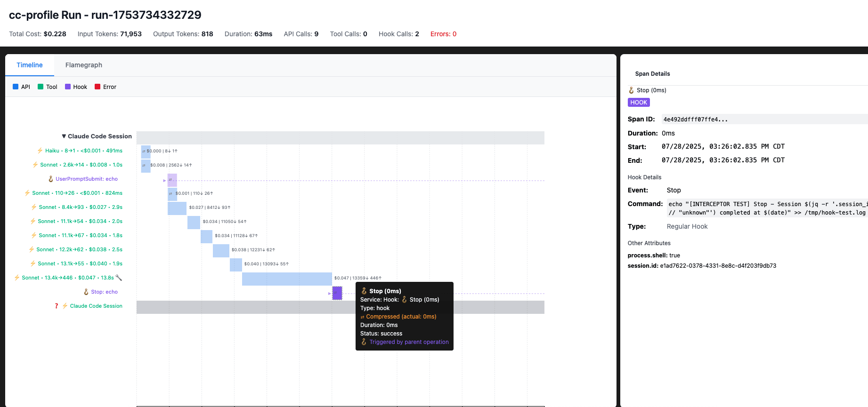Click the red question mark icon
868x407 pixels.
coord(57,306)
